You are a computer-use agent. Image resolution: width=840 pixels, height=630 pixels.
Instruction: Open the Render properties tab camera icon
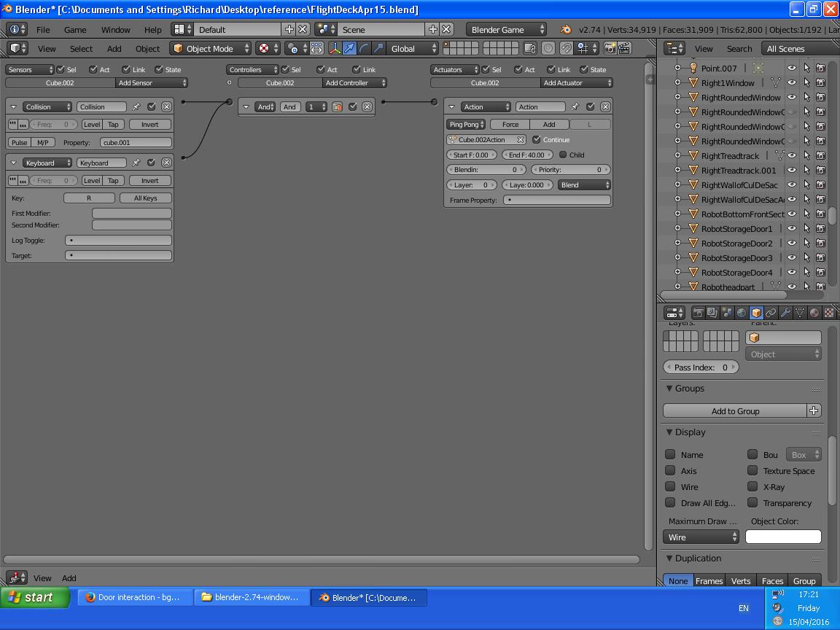point(698,313)
